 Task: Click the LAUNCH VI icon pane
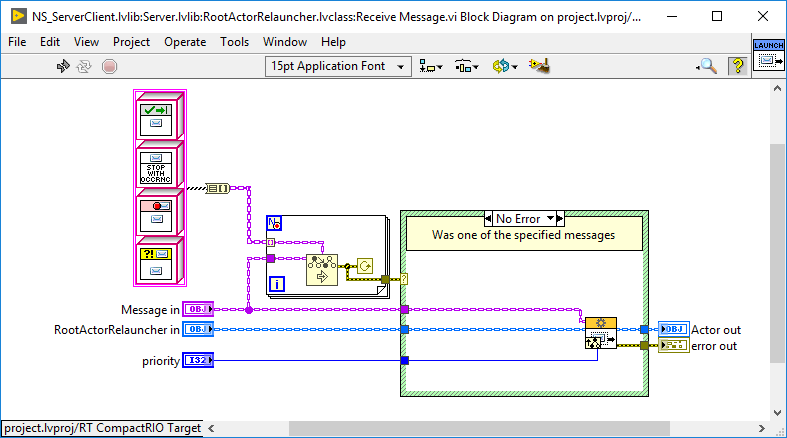768,55
